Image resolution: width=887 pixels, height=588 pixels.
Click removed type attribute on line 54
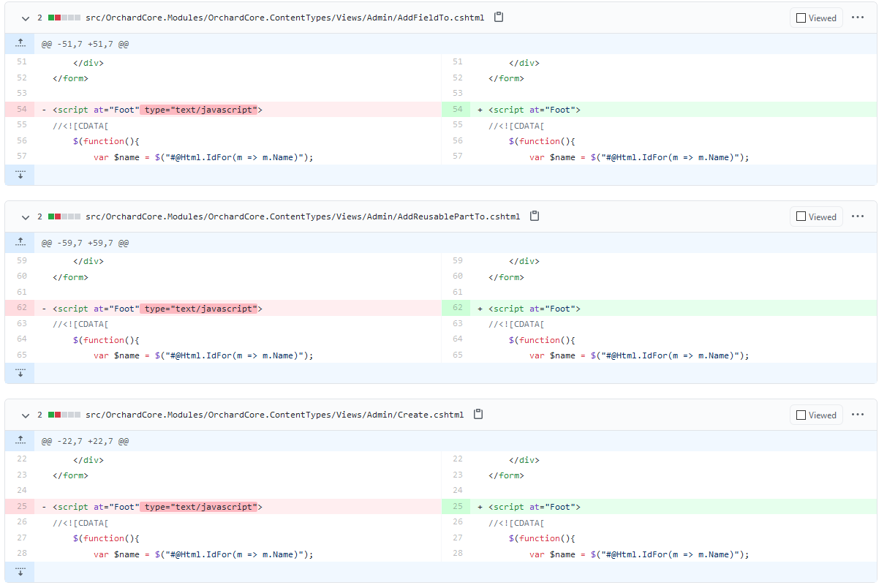pos(198,110)
